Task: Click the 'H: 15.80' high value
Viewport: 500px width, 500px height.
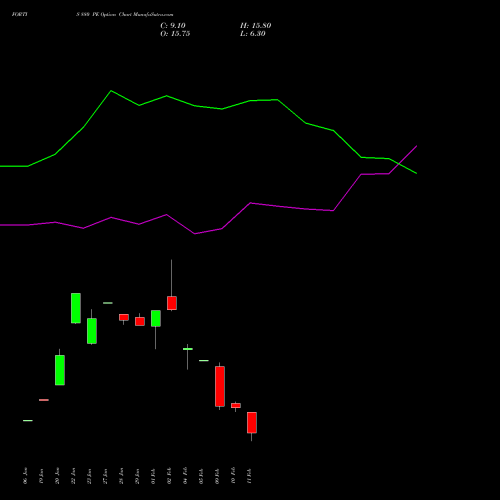Action: coord(255,26)
